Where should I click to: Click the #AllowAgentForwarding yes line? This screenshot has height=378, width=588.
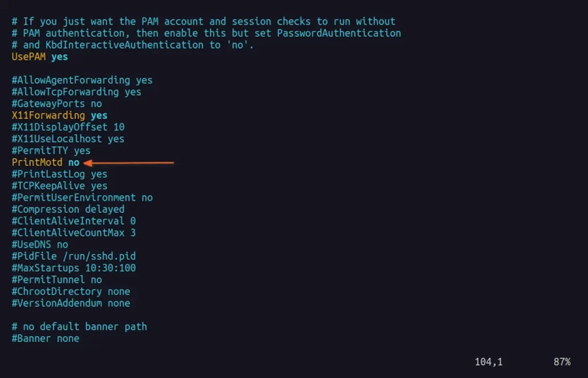(82, 80)
